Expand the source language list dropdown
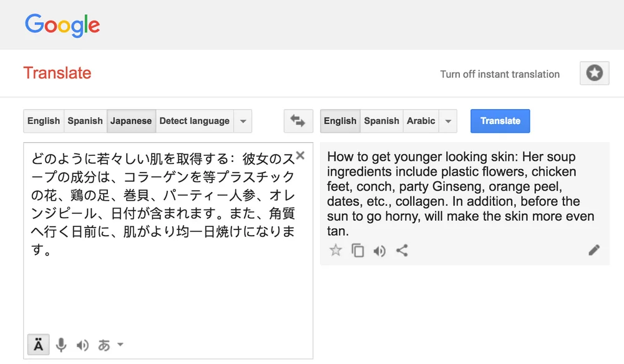The image size is (624, 364). point(243,121)
